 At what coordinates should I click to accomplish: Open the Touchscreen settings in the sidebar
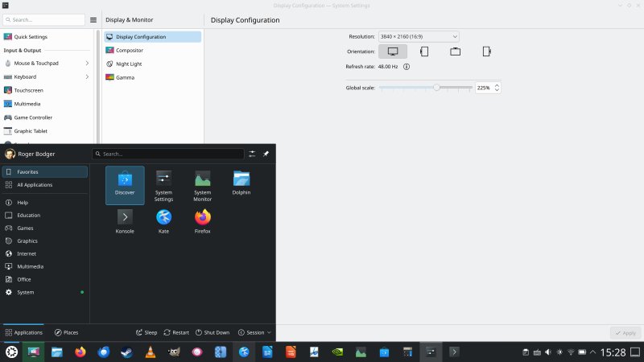47,90
